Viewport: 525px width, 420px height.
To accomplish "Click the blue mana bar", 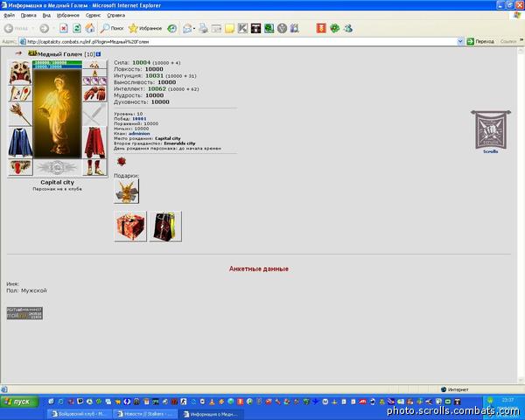I will [58, 66].
